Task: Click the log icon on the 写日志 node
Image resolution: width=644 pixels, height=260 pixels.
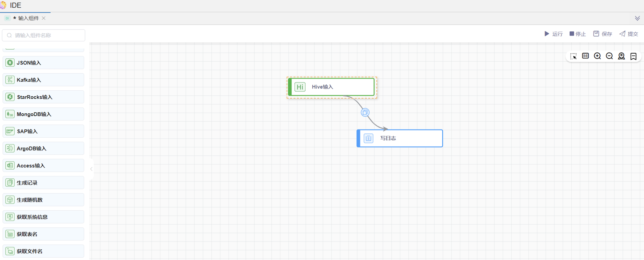Action: coord(368,138)
